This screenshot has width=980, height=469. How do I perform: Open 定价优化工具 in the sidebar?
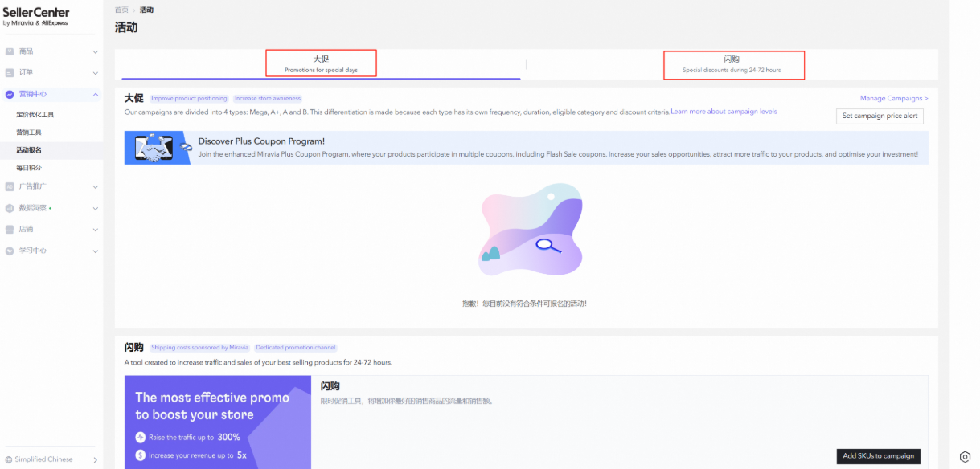[35, 115]
